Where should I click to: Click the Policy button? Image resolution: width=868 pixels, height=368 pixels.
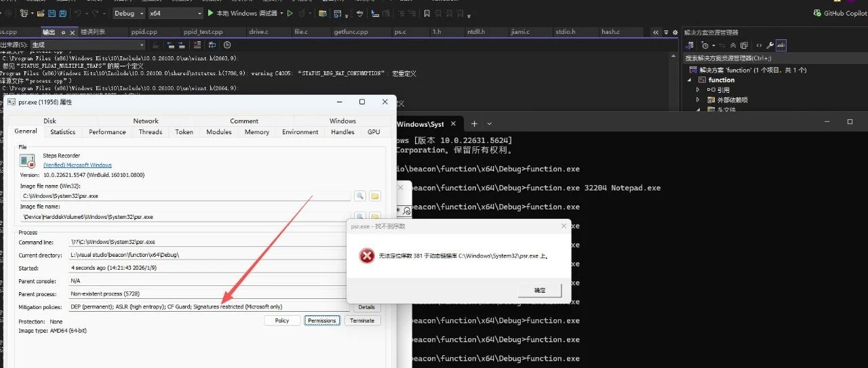tap(282, 321)
